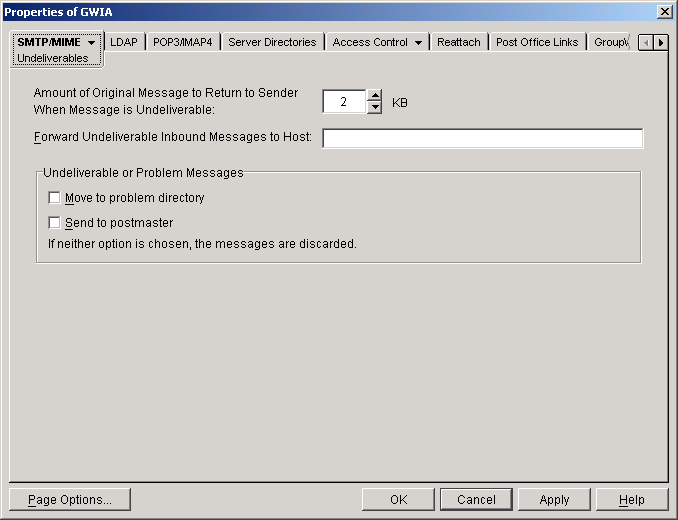This screenshot has height=520, width=678.
Task: Open Page Options dialog
Action: tap(70, 500)
